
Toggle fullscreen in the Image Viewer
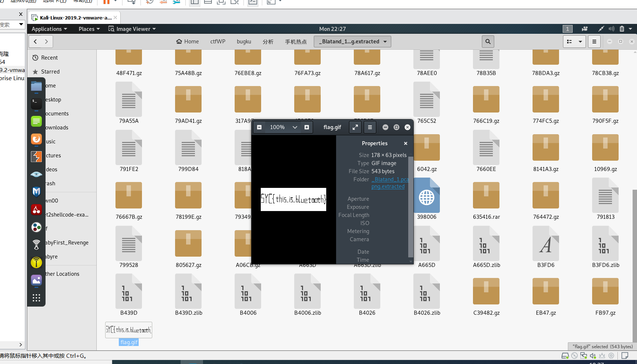tap(355, 127)
